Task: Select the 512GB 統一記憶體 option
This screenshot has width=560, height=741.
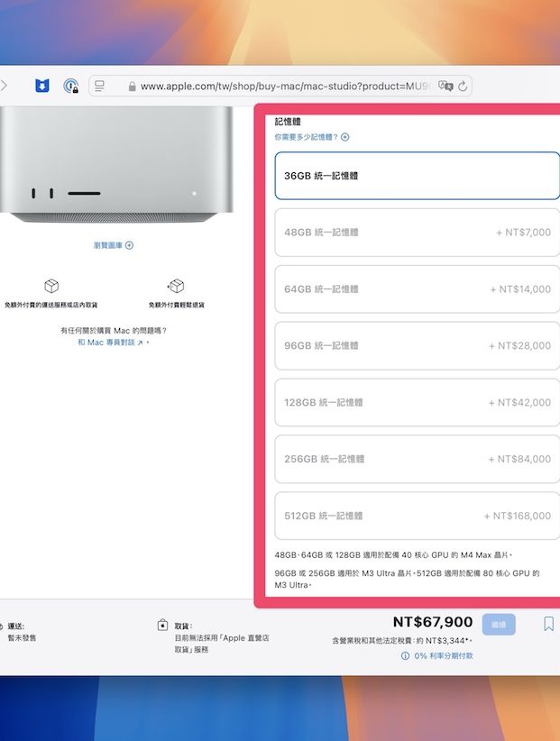Action: (417, 516)
